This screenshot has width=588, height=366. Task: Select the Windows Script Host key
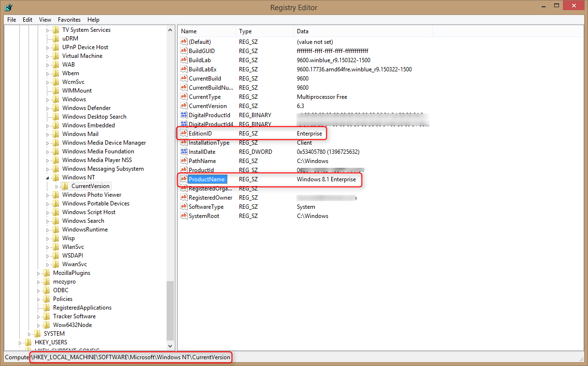[x=89, y=212]
